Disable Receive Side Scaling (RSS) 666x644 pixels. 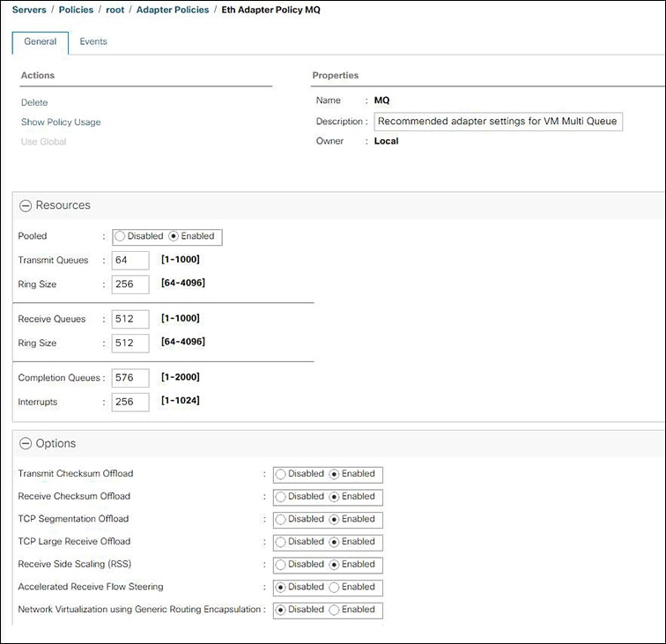pos(280,565)
